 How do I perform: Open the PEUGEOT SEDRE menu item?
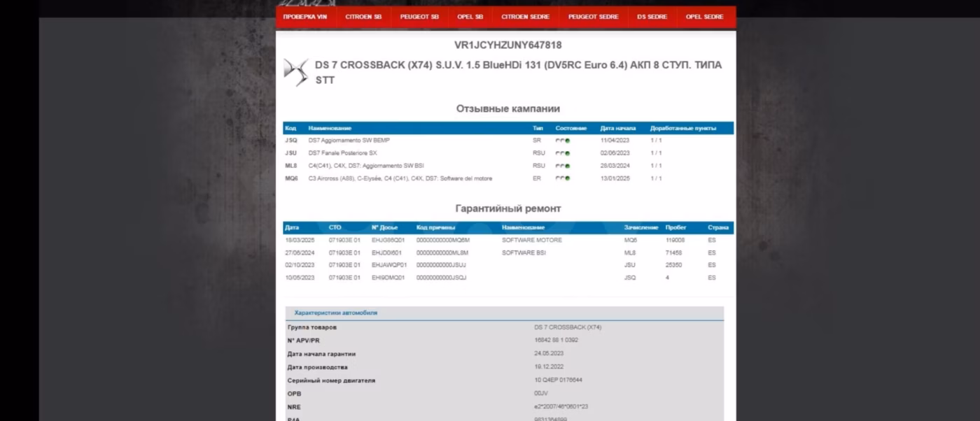click(x=594, y=17)
